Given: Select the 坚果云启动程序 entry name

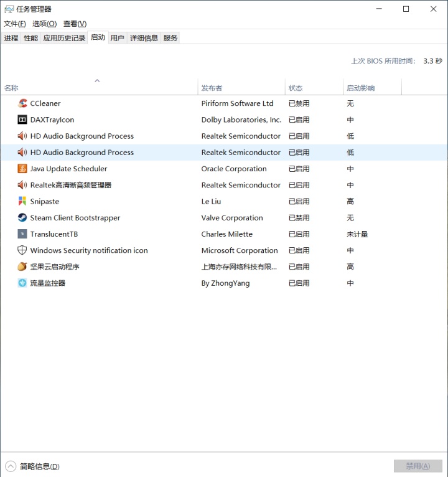Looking at the screenshot, I should pos(55,267).
